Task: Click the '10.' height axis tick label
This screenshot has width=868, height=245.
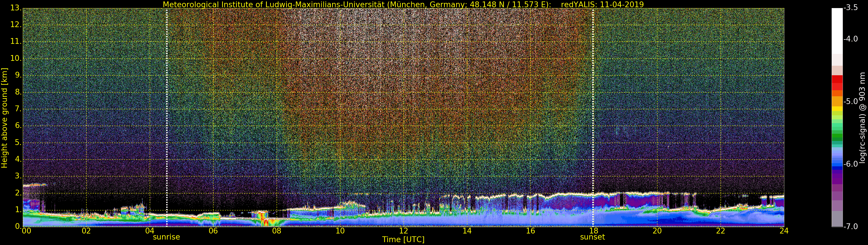Action: tap(16, 58)
